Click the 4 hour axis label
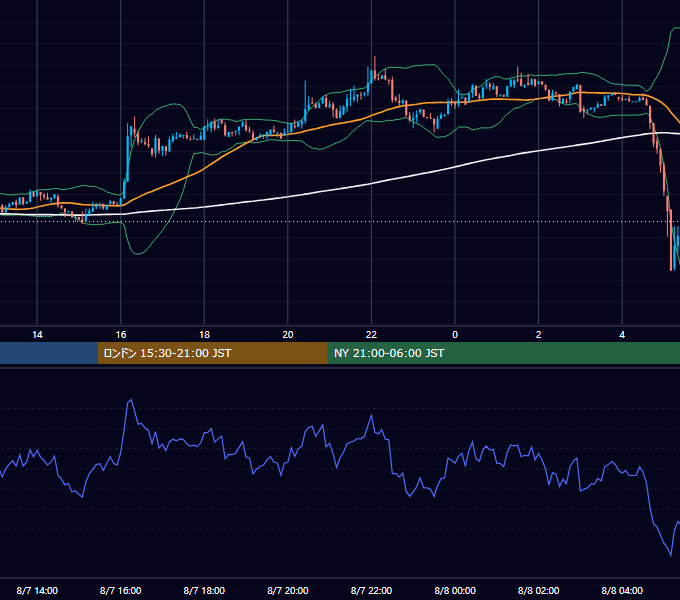Screen dimensions: 680x600 pos(622,335)
